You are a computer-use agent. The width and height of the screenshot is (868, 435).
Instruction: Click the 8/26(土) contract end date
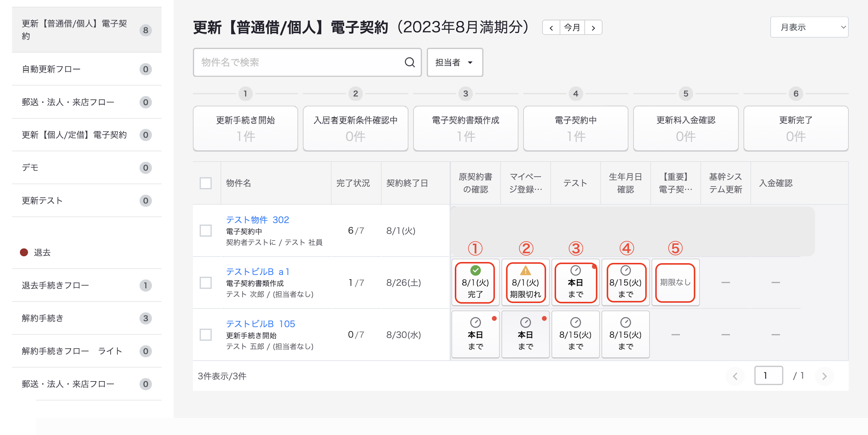tap(403, 283)
